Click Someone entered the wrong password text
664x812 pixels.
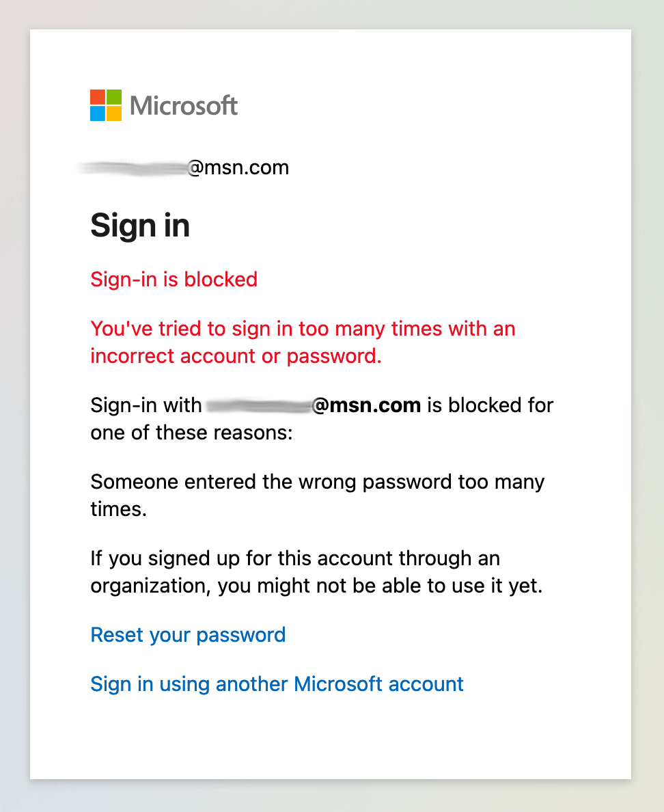point(317,496)
